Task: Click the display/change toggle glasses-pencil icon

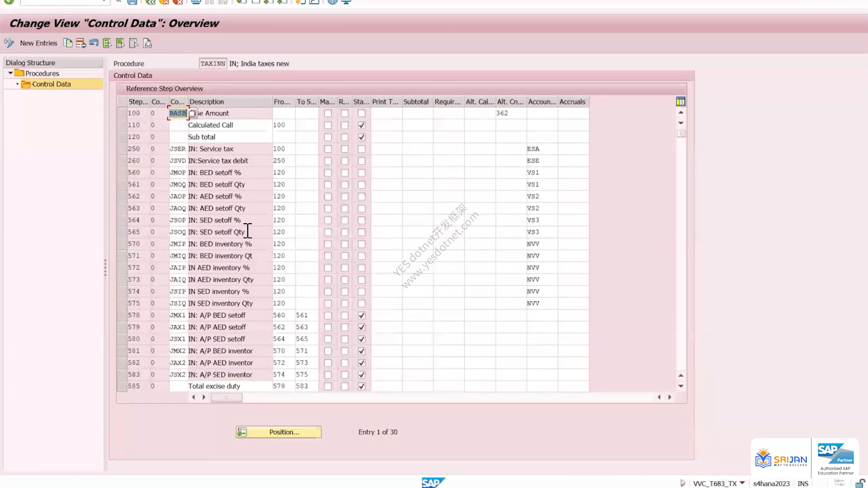Action: 9,43
